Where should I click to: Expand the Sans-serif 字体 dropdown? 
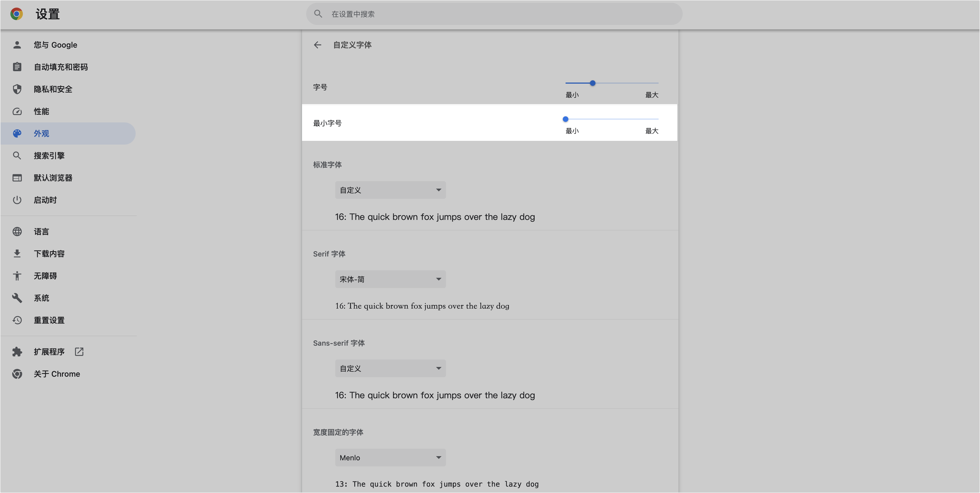390,369
